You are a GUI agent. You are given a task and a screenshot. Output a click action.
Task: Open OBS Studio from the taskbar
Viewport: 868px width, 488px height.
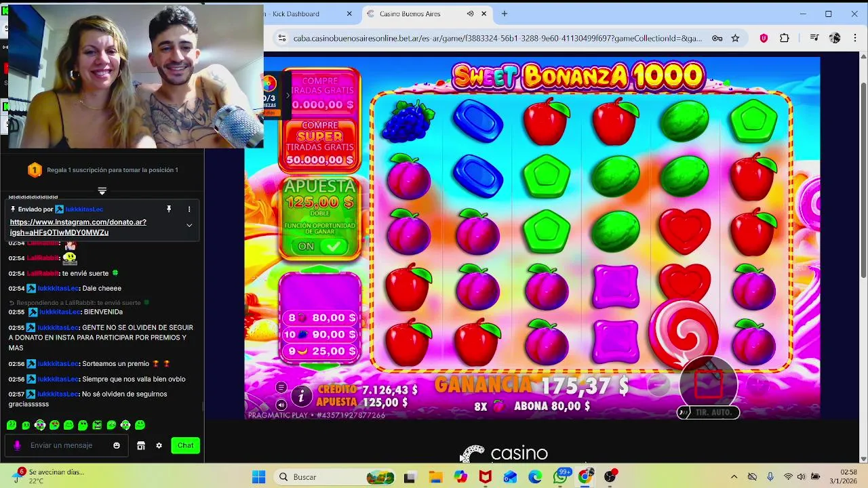610,477
